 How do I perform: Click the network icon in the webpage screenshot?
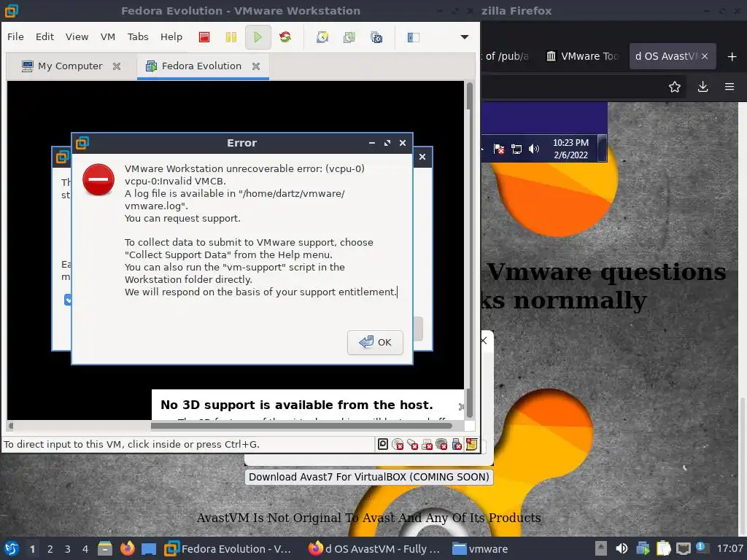tap(516, 149)
